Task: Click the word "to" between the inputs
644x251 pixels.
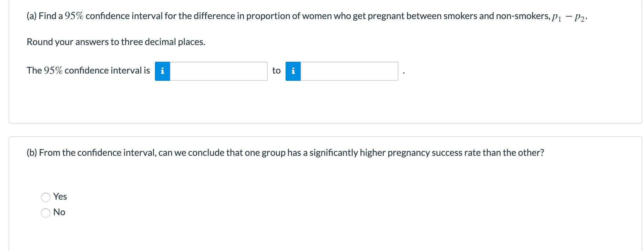Action: (276, 71)
